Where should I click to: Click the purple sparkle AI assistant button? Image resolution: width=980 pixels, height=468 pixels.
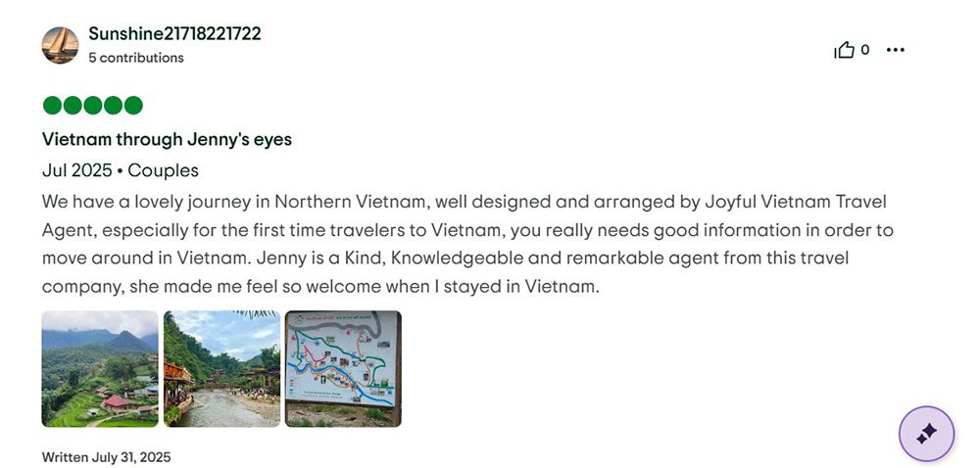pos(926,433)
